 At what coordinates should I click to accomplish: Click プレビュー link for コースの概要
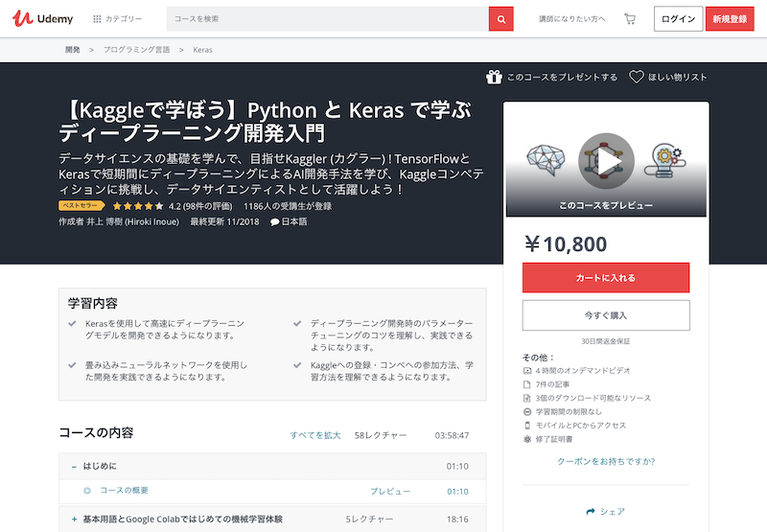point(390,492)
